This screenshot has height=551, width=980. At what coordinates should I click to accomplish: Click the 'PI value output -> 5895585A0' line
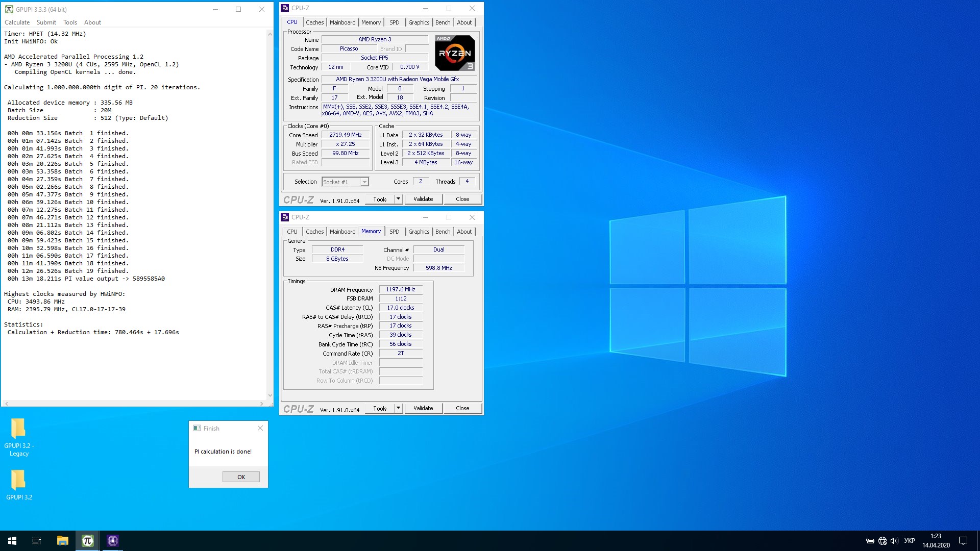point(86,279)
